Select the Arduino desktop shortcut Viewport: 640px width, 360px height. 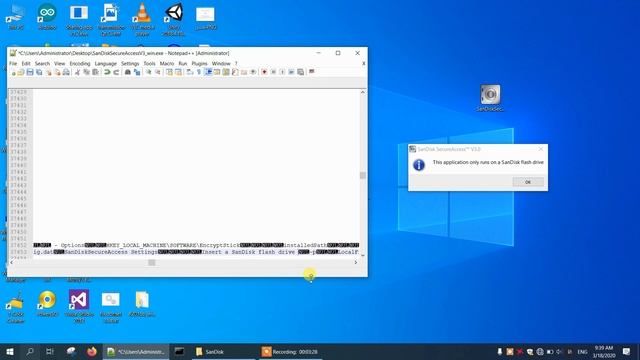(x=47, y=16)
